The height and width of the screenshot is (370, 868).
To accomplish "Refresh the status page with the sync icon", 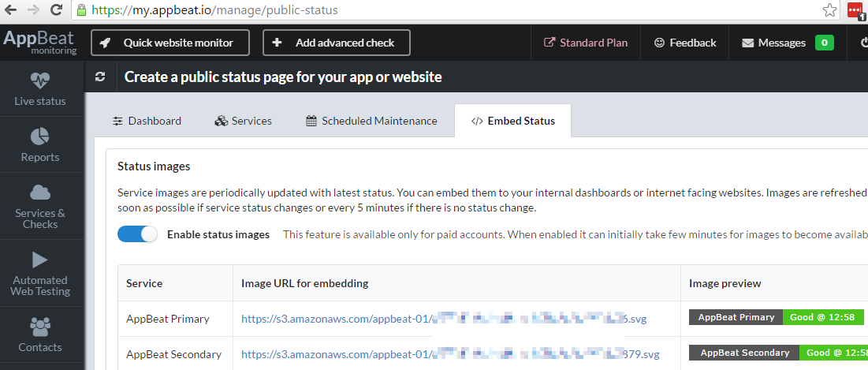I will 100,77.
